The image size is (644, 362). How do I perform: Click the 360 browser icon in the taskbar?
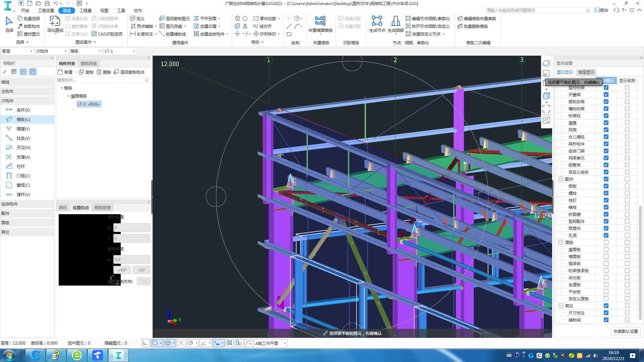point(77,355)
